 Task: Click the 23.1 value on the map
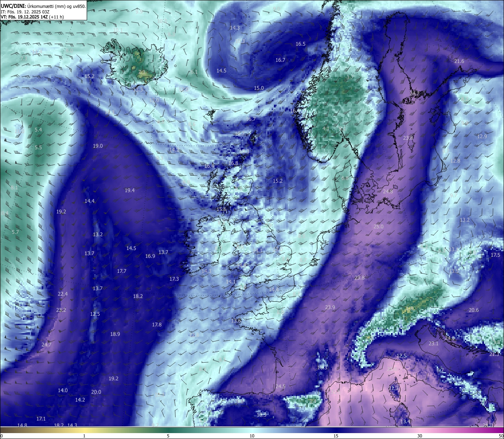pos(434,344)
